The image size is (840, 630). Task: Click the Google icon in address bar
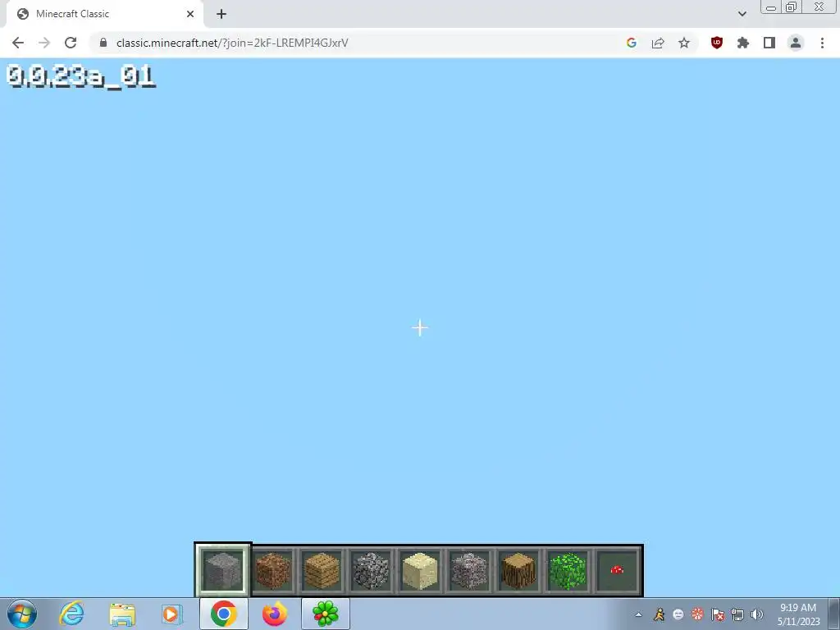pos(632,43)
